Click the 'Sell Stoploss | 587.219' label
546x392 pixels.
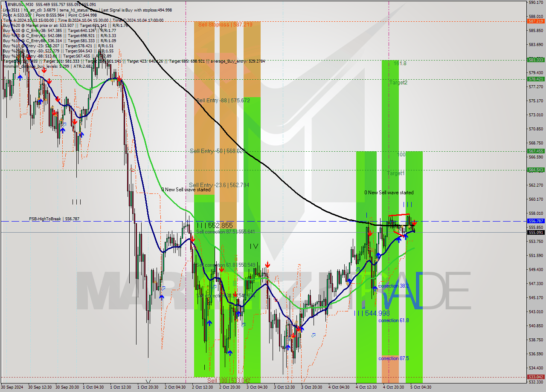coord(225,25)
